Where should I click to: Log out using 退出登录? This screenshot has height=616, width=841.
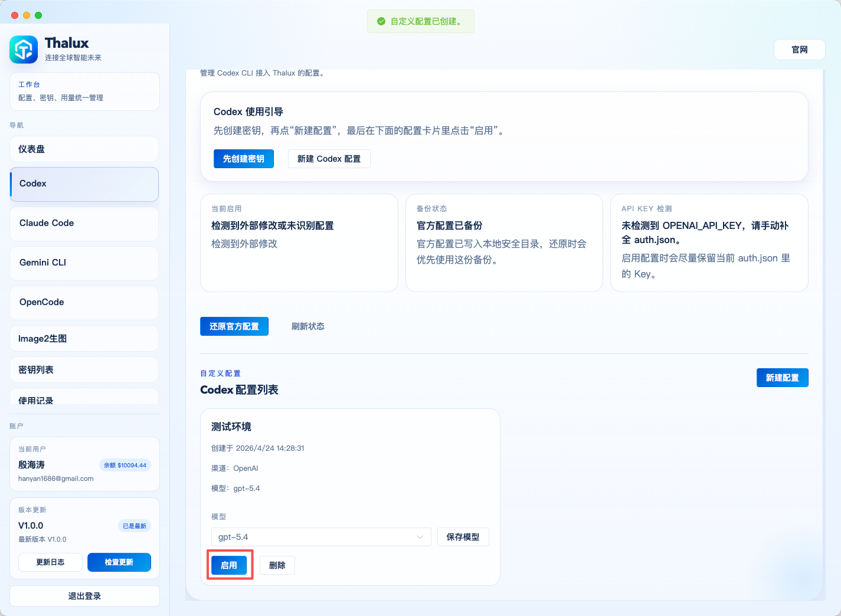[x=84, y=596]
